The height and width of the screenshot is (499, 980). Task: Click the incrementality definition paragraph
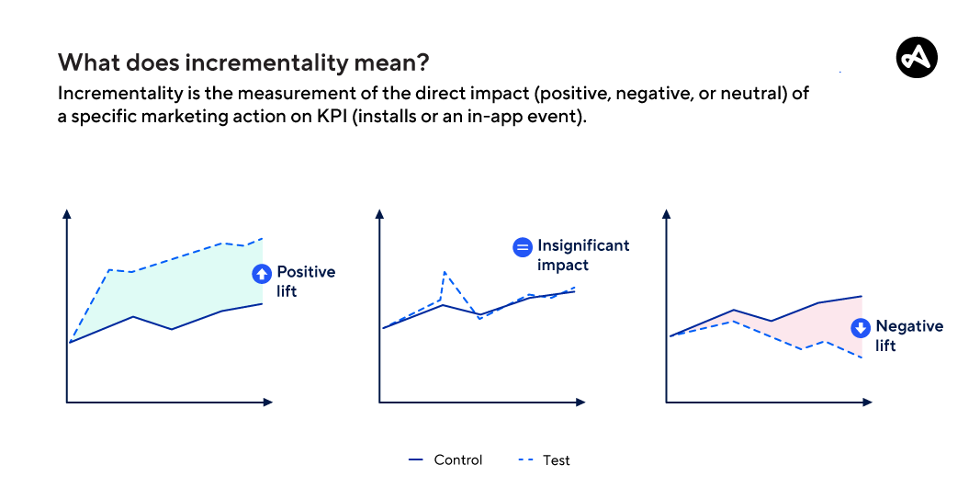coord(432,106)
